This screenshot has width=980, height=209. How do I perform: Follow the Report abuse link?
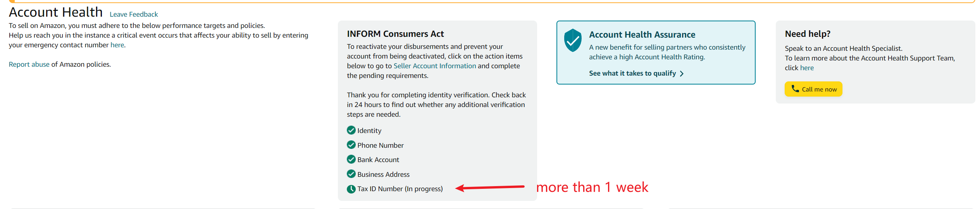[29, 64]
